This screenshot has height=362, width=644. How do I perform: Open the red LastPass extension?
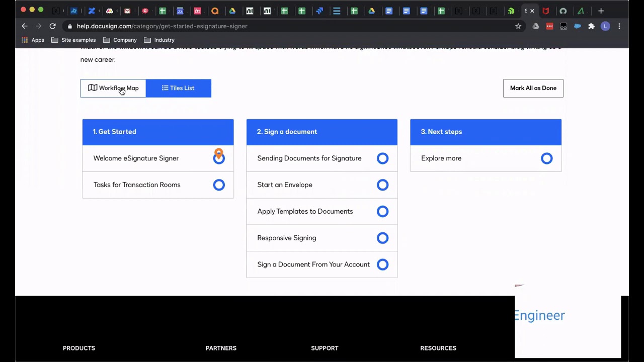click(x=549, y=26)
